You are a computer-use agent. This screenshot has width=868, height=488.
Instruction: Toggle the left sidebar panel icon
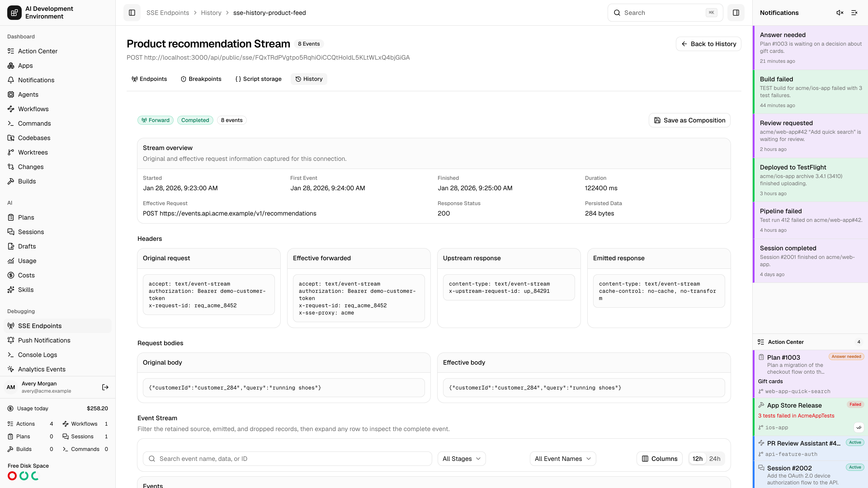click(x=132, y=13)
